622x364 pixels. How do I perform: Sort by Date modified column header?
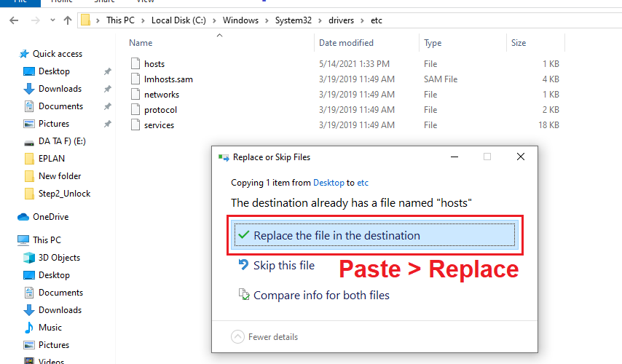tap(346, 43)
